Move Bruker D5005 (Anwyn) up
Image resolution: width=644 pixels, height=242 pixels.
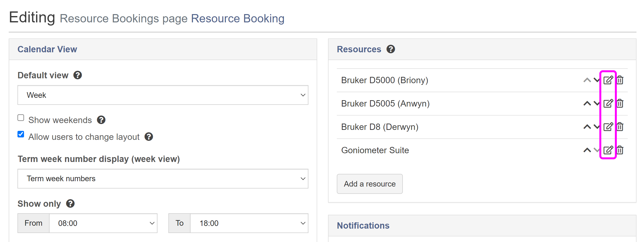coord(587,103)
